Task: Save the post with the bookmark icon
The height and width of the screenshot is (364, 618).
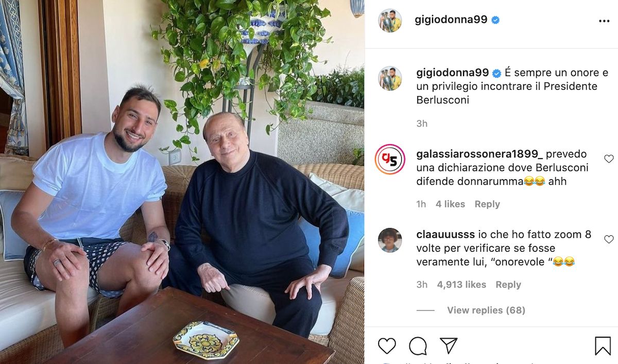Action: [603, 345]
